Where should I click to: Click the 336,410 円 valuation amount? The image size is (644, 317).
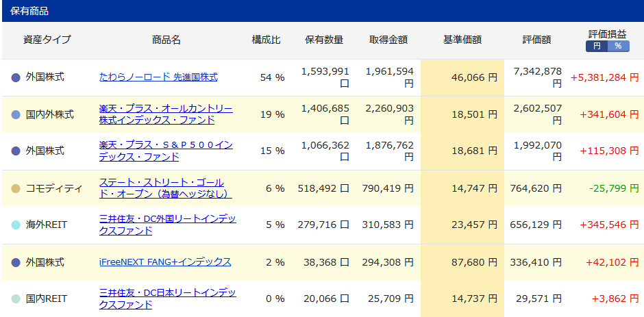(x=536, y=262)
